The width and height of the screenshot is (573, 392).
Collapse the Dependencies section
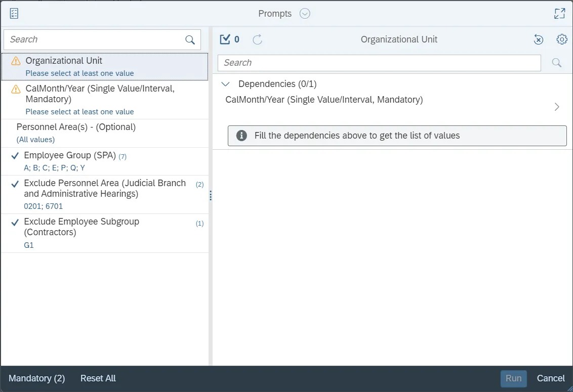click(x=226, y=84)
